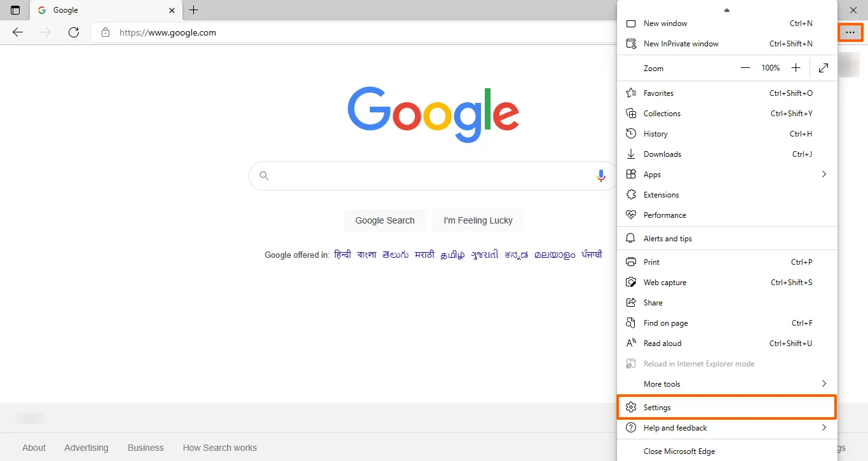Click the Read aloud icon
The image size is (868, 461).
pyautogui.click(x=631, y=344)
